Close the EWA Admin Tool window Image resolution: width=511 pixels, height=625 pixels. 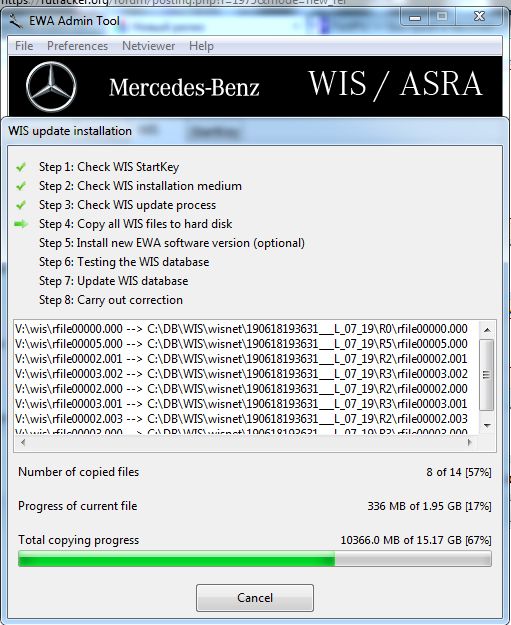[479, 17]
